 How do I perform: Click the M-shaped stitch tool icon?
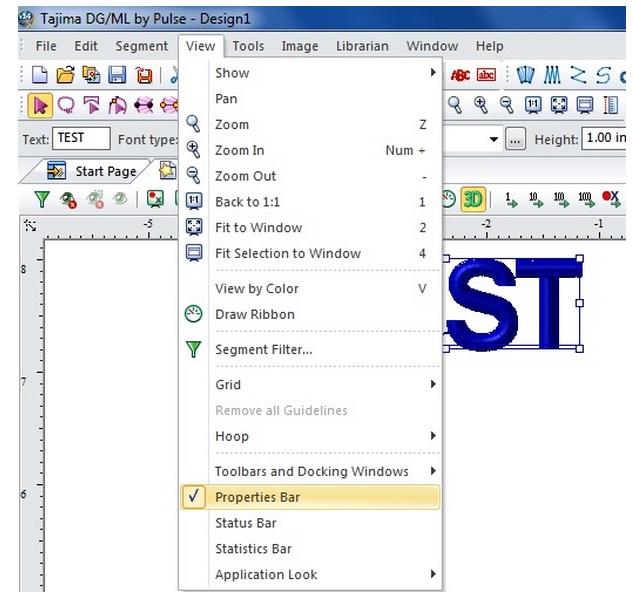click(x=552, y=75)
